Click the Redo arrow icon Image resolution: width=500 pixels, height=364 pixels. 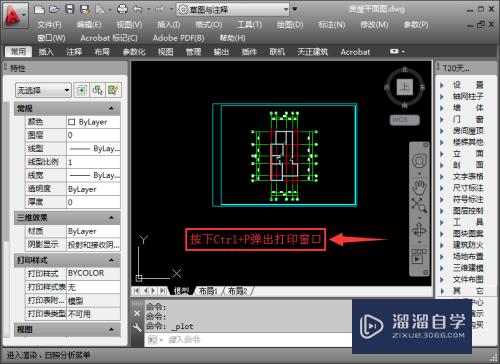pyautogui.click(x=160, y=9)
